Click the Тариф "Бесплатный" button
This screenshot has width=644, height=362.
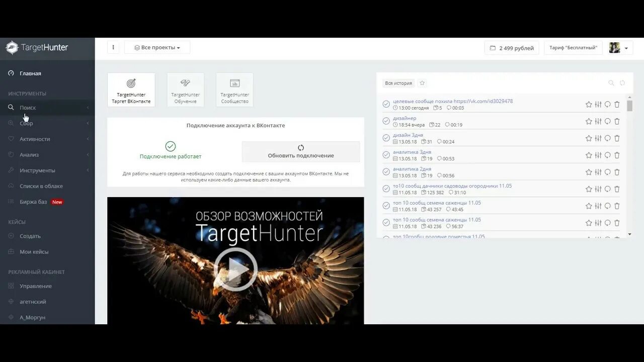click(573, 48)
